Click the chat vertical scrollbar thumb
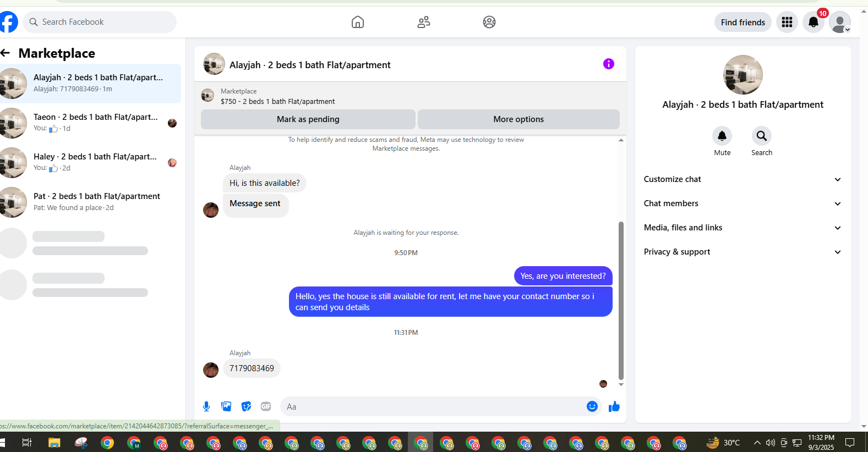 click(x=621, y=301)
